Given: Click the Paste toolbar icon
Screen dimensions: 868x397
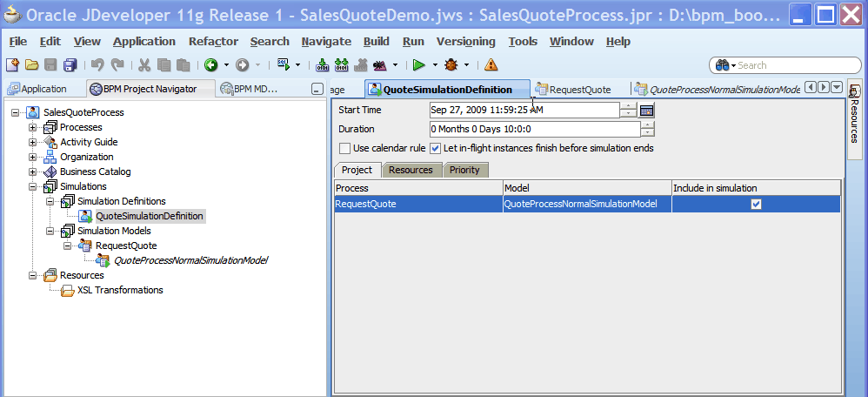Looking at the screenshot, I should tap(184, 65).
